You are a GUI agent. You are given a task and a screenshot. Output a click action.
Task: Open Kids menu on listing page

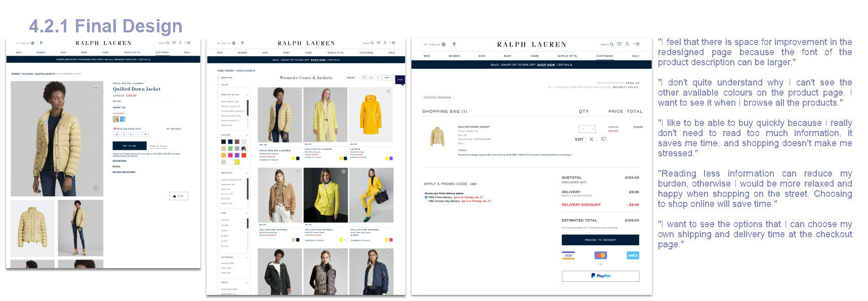265,53
